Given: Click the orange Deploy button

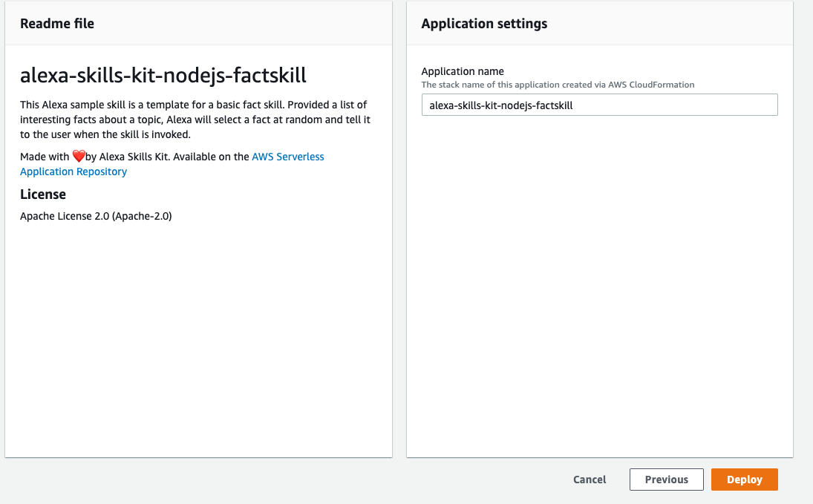Looking at the screenshot, I should coord(744,479).
